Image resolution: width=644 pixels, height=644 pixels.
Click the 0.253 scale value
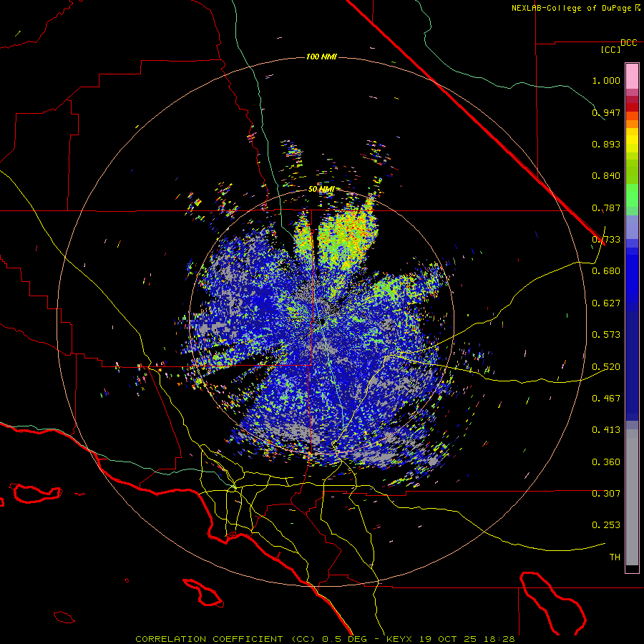coord(606,525)
